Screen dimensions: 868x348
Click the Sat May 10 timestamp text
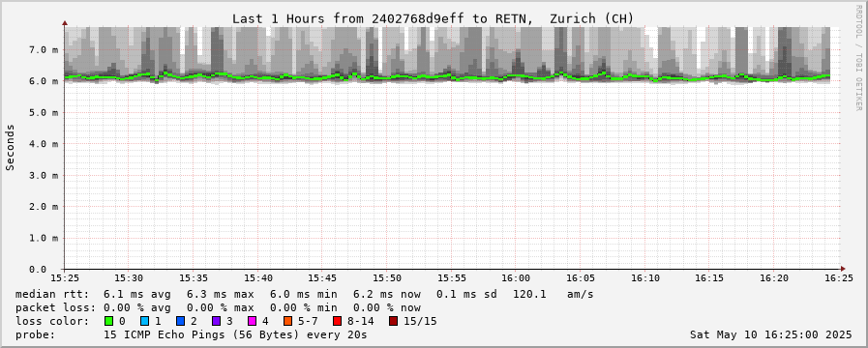[771, 334]
